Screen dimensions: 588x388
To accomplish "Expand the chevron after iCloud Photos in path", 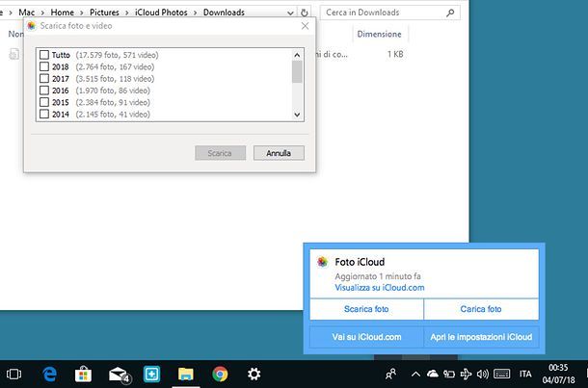I will point(196,13).
